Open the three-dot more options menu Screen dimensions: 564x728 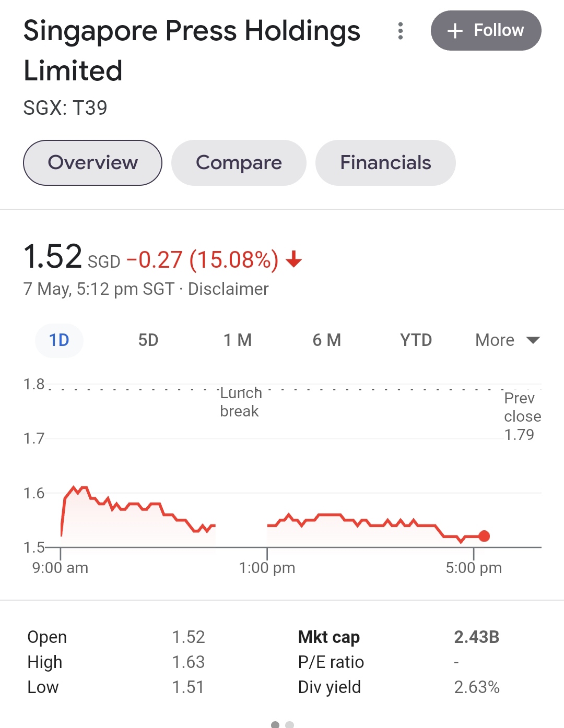(x=401, y=31)
